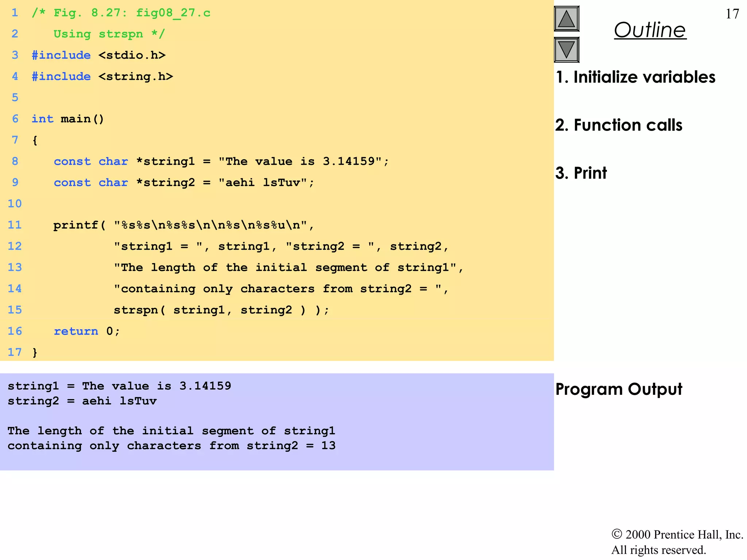Viewport: 747px width, 560px height.
Task: Click the '#include <string.h>' line
Action: coord(102,76)
